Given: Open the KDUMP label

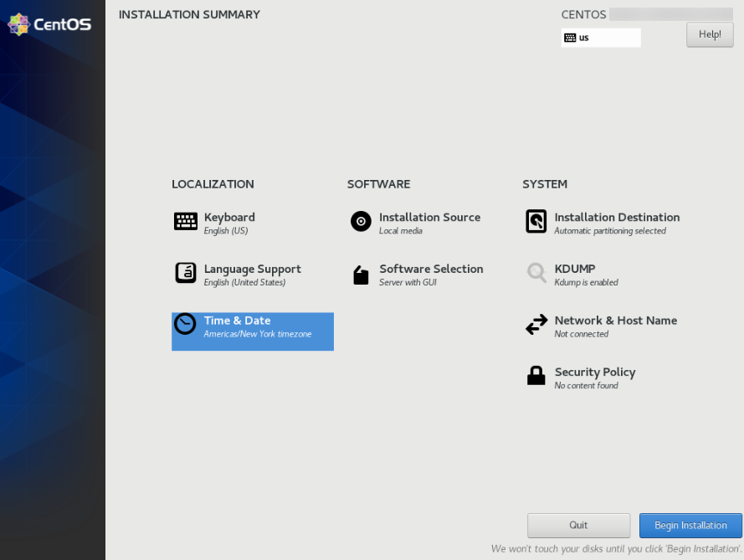Looking at the screenshot, I should pos(575,269).
